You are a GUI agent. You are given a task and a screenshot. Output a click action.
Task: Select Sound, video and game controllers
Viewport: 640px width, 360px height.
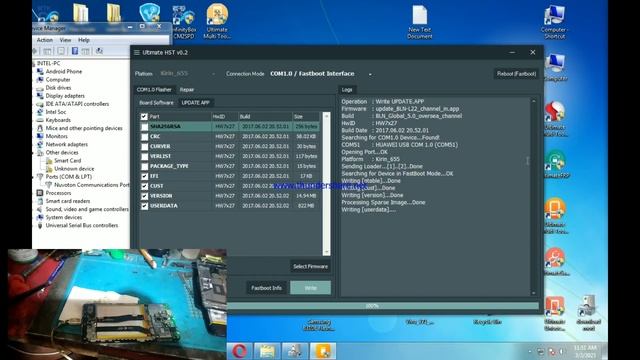tap(87, 209)
